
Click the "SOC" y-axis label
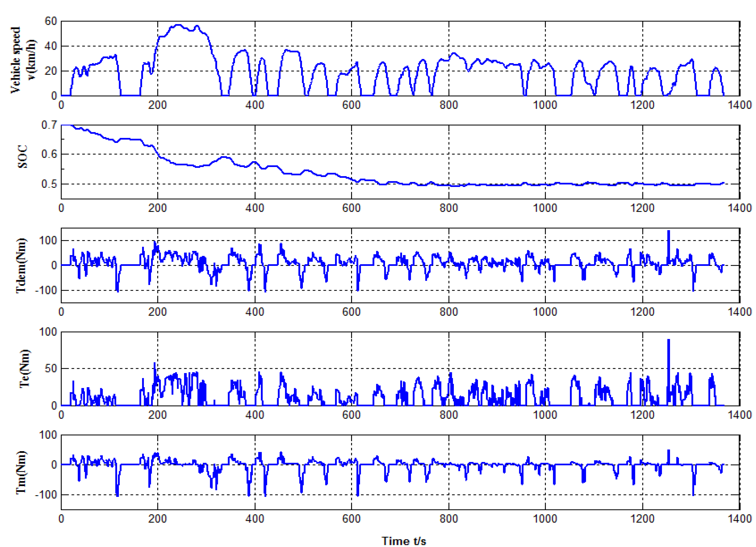point(23,157)
